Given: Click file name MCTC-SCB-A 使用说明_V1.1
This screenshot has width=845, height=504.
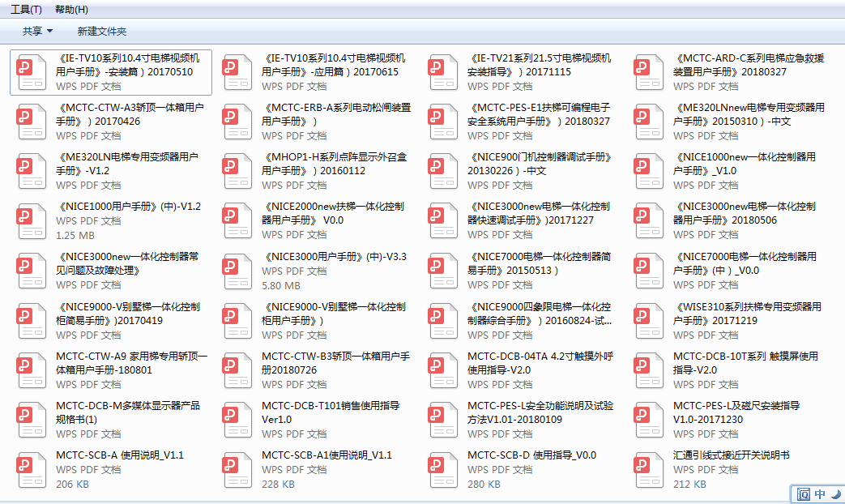Looking at the screenshot, I should 120,455.
